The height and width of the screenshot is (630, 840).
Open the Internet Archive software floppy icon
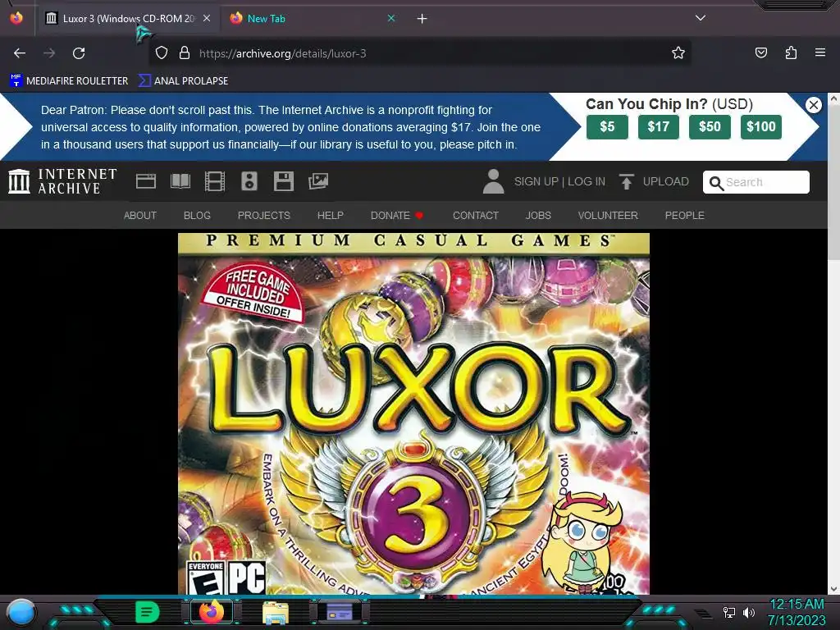click(283, 181)
